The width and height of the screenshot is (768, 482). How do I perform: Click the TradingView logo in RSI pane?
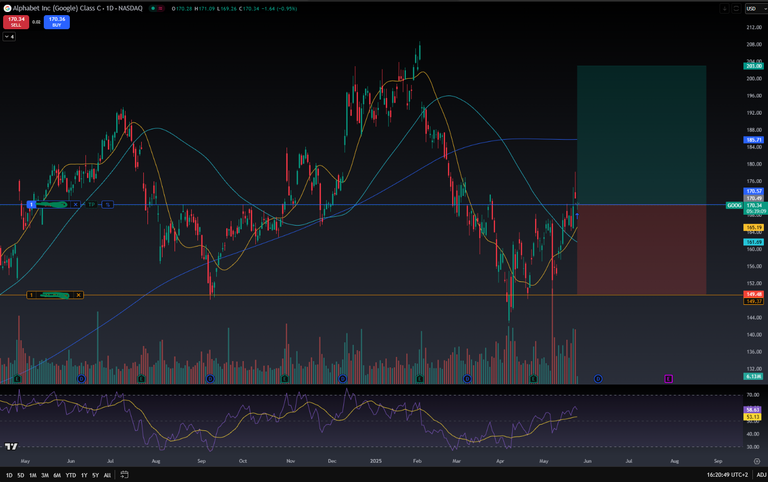coord(11,446)
